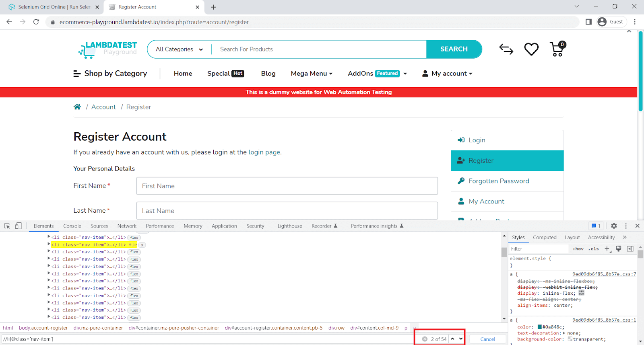Open the DevTools customize three-dot menu
The width and height of the screenshot is (644, 345).
625,226
